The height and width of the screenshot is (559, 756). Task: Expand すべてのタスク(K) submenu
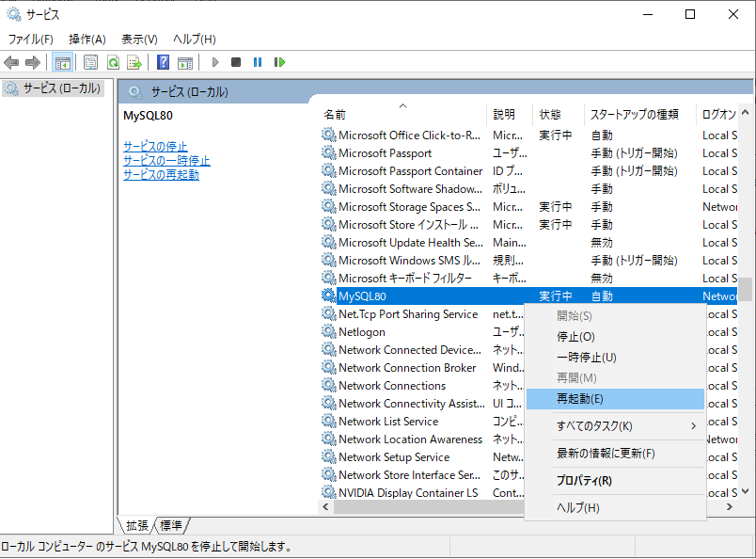(615, 425)
